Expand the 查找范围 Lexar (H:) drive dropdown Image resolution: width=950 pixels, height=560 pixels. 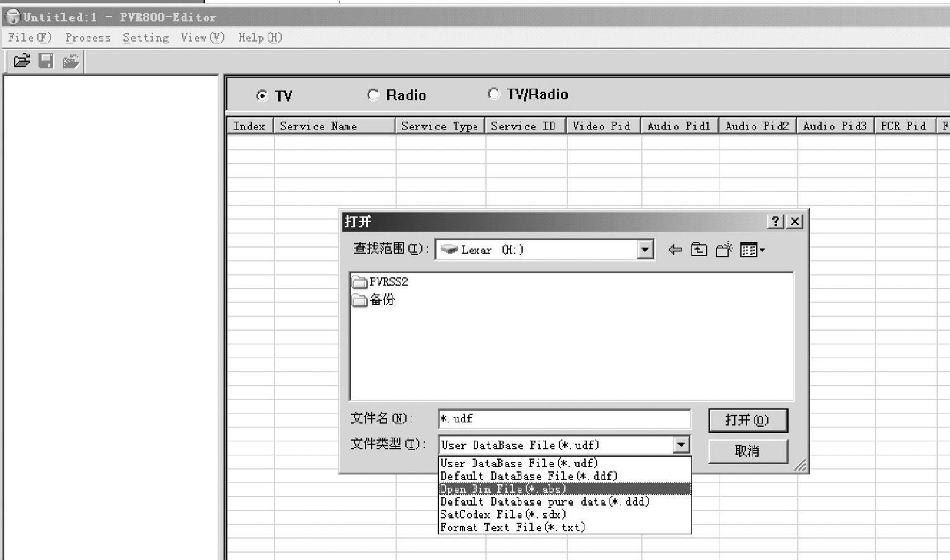[x=645, y=249]
